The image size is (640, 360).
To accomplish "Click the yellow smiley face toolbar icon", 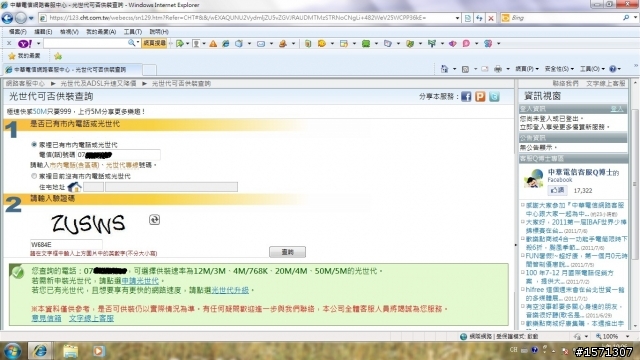I will point(322,43).
